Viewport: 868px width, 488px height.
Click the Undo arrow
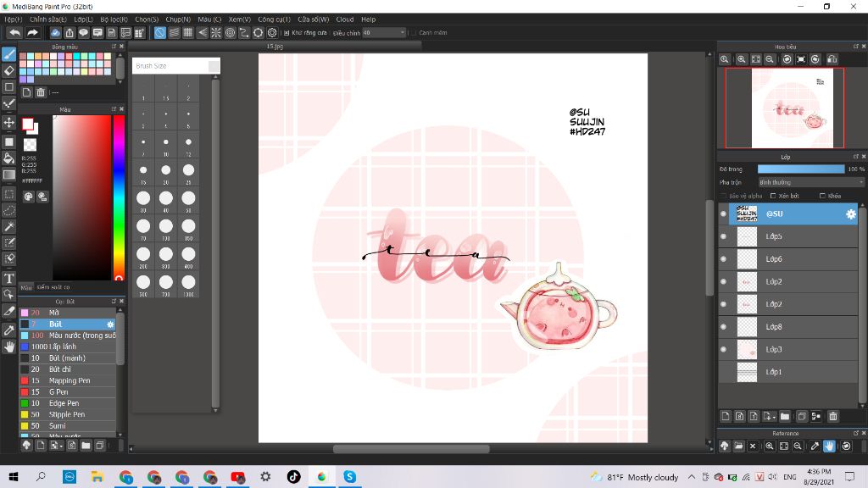tap(15, 33)
